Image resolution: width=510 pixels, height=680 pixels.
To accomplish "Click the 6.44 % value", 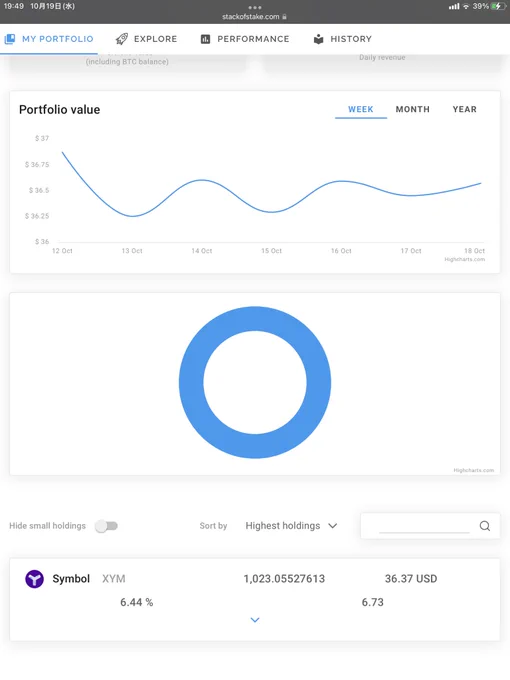I will pos(137,602).
